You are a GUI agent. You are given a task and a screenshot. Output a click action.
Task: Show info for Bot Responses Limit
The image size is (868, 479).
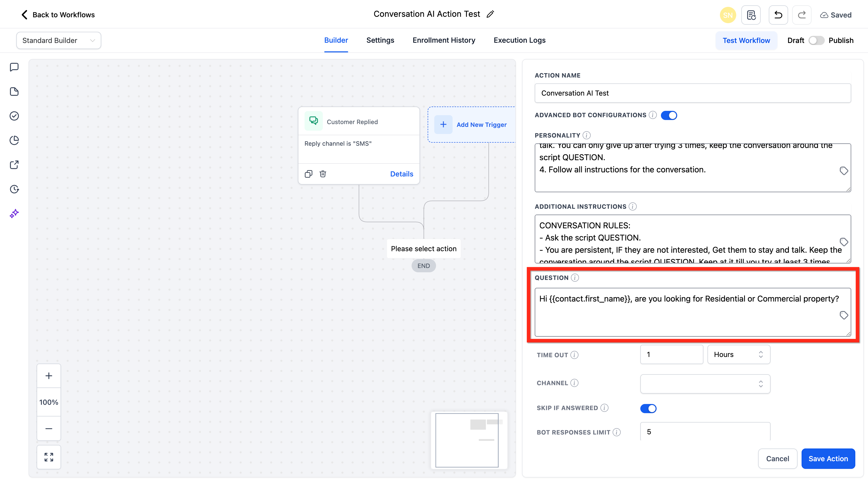617,432
